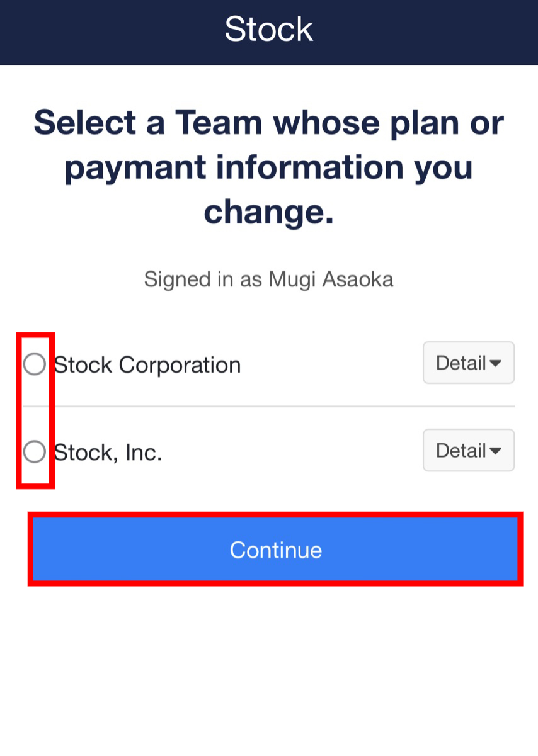
Task: Click the "Signed in as Mugi Asaoka" text
Action: coord(268,279)
